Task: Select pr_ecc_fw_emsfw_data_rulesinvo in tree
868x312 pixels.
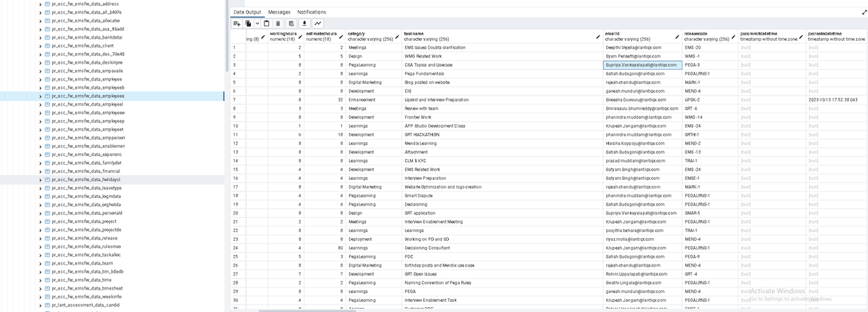Action: click(x=86, y=247)
